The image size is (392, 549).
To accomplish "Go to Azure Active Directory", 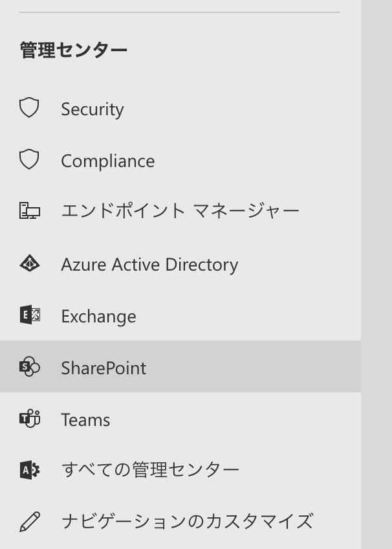I will [149, 264].
